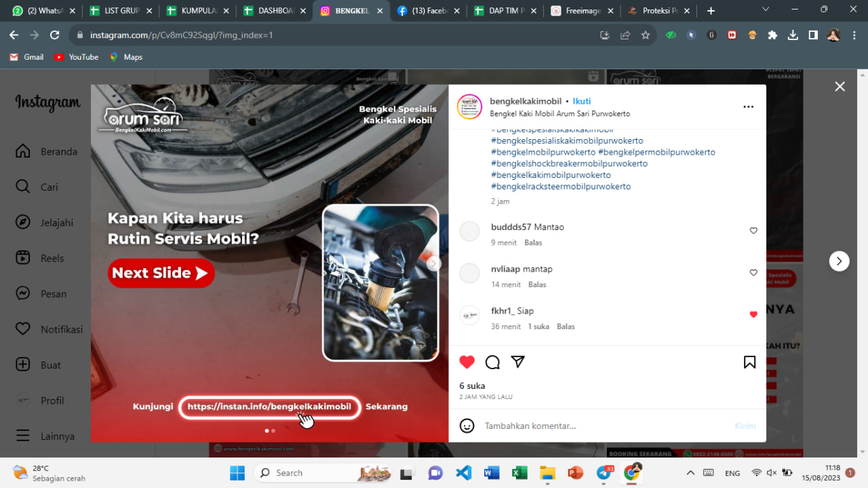The image size is (868, 488).
Task: Click bengkelkakimobil profile avatar
Action: coord(469,107)
